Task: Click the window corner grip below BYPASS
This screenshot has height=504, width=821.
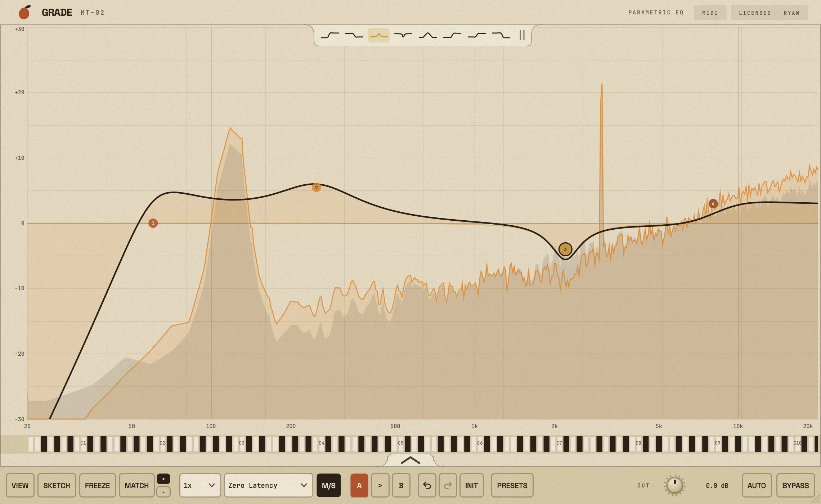Action: [815, 498]
